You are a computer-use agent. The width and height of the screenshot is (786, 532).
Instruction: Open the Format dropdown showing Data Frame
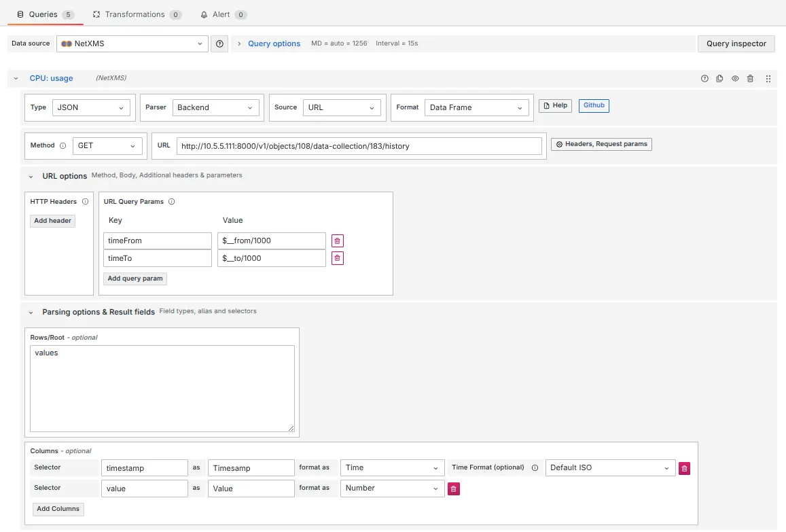pyautogui.click(x=476, y=107)
